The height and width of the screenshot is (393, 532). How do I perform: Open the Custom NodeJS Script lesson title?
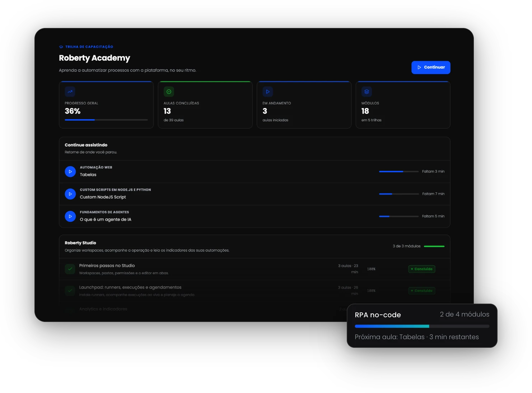pyautogui.click(x=103, y=197)
